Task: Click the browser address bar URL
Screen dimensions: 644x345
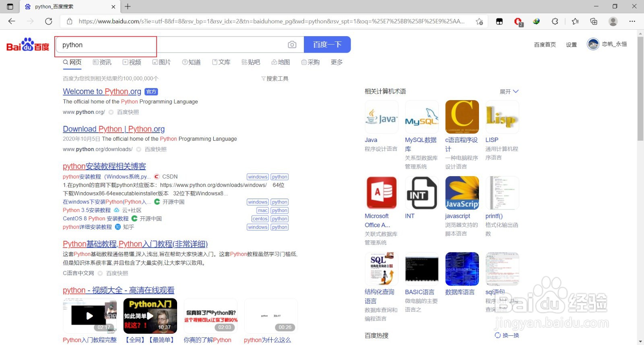Action: (272, 21)
